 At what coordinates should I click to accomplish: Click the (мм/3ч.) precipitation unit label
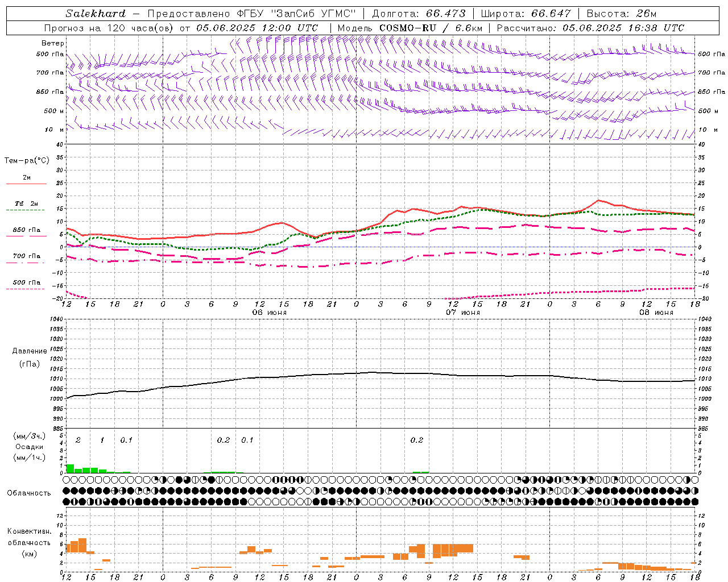[29, 436]
